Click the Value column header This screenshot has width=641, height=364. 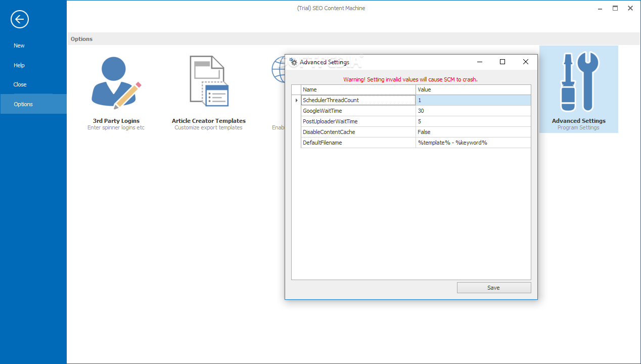[x=473, y=89]
